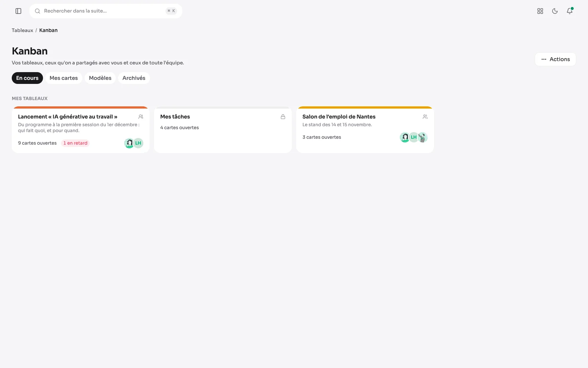
Task: Click 3 cartes ouvertes text
Action: point(322,137)
